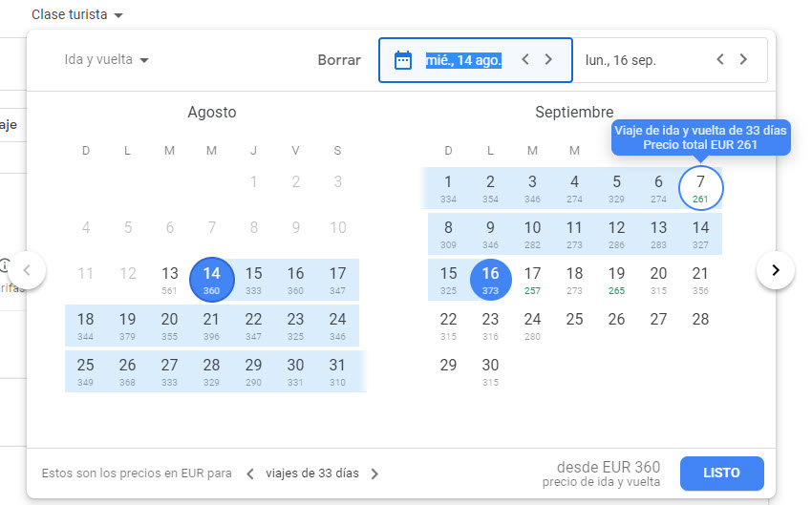Viewport: 812px width, 505px height.
Task: Expand the Ida y vuelta trip type
Action: click(107, 59)
